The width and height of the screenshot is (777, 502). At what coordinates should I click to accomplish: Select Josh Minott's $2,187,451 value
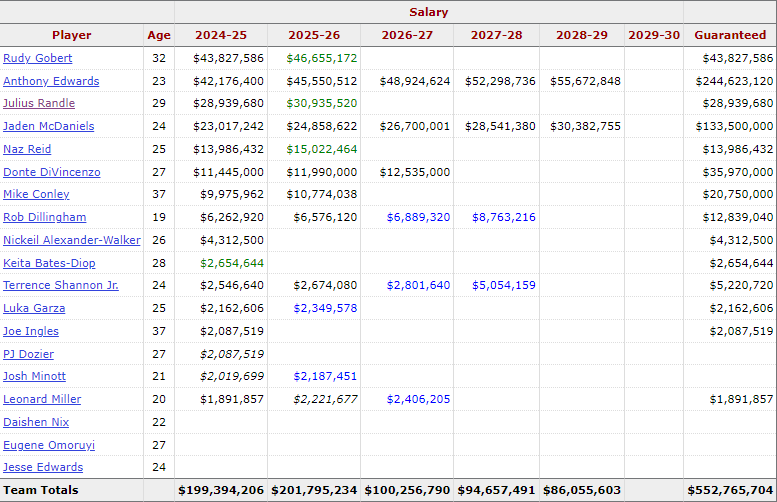[325, 376]
